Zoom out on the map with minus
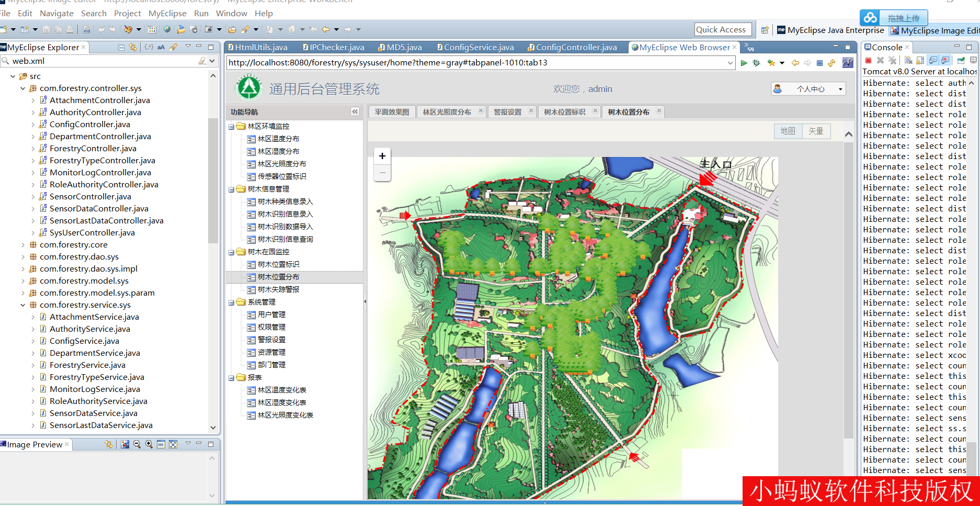The height and width of the screenshot is (506, 980). (382, 173)
